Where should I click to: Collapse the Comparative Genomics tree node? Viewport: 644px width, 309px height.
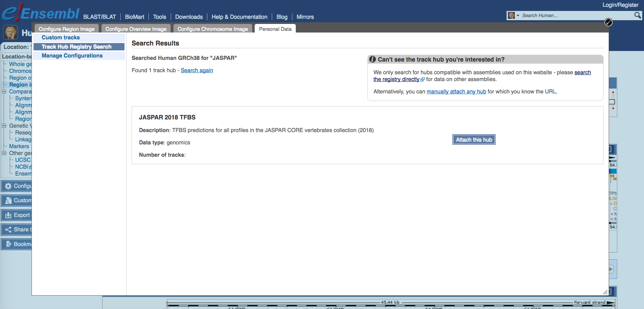pos(4,92)
